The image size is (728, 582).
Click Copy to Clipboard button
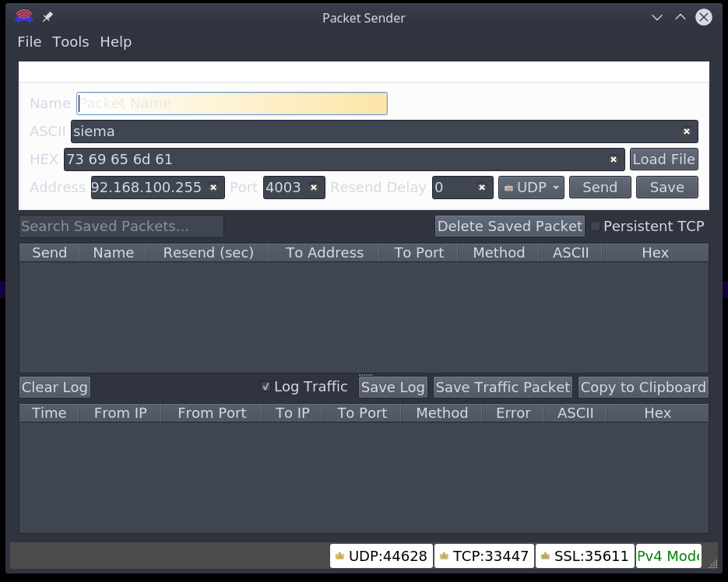[x=643, y=387]
